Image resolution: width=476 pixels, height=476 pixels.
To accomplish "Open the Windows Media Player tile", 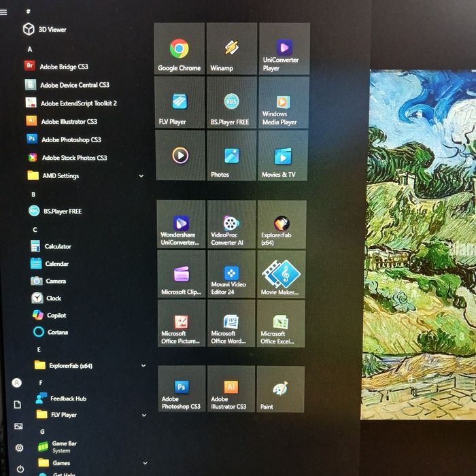I will coord(284,102).
